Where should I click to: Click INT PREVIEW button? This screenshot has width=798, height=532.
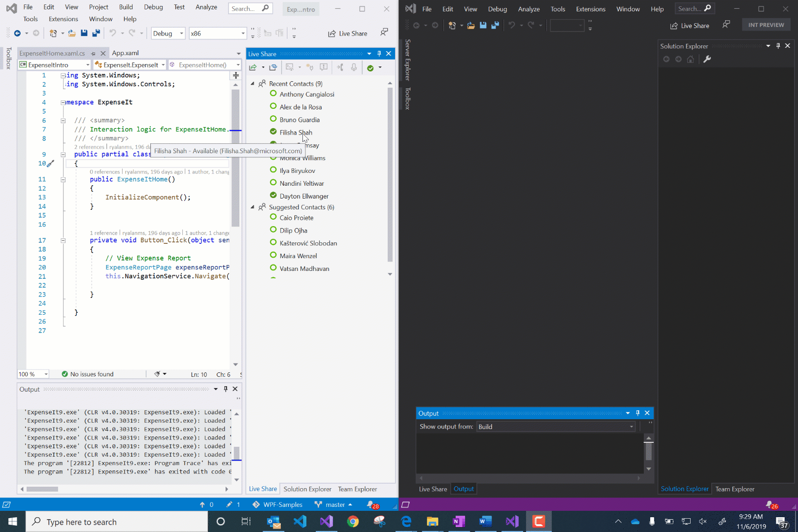766,25
